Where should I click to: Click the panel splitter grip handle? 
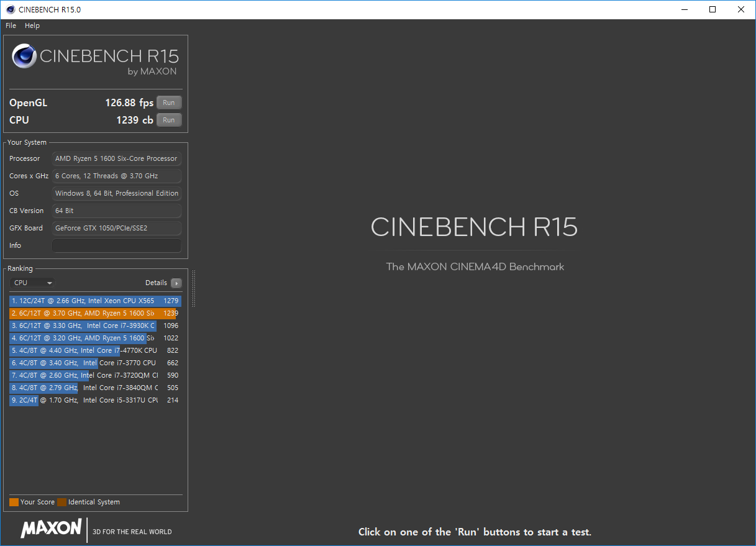[x=193, y=288]
